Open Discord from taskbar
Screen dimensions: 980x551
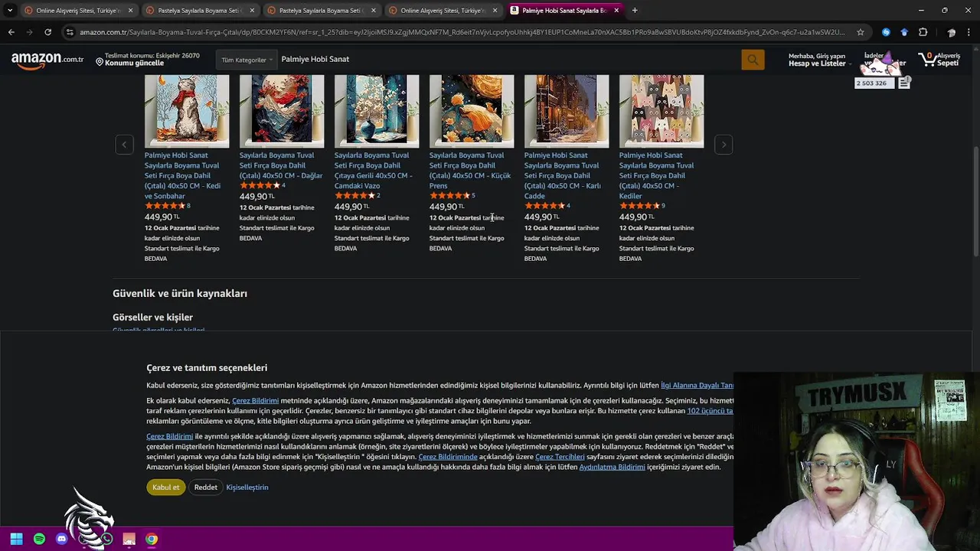click(x=62, y=539)
